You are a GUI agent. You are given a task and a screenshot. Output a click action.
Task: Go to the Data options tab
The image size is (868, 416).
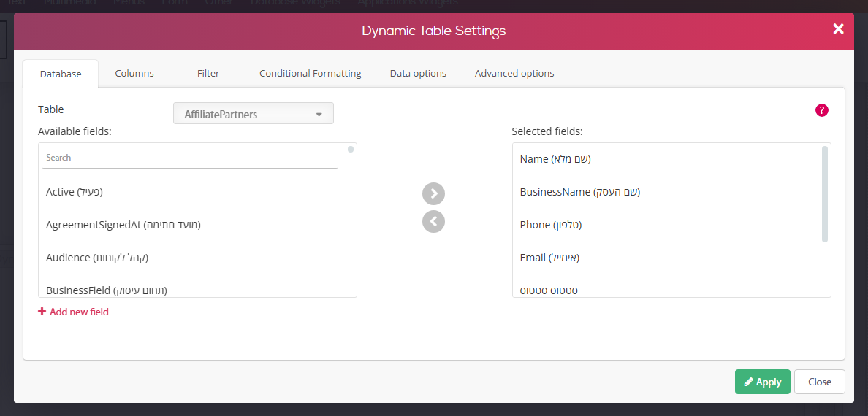pyautogui.click(x=418, y=73)
